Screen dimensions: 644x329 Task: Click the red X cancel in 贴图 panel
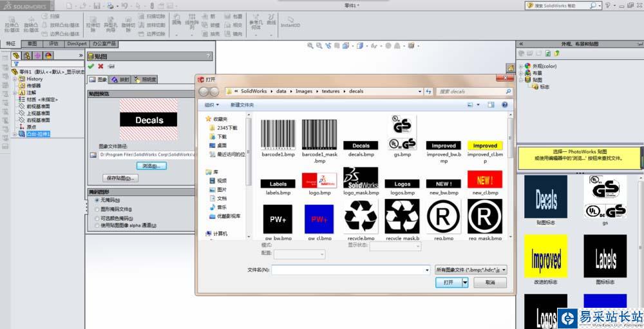tap(100, 66)
